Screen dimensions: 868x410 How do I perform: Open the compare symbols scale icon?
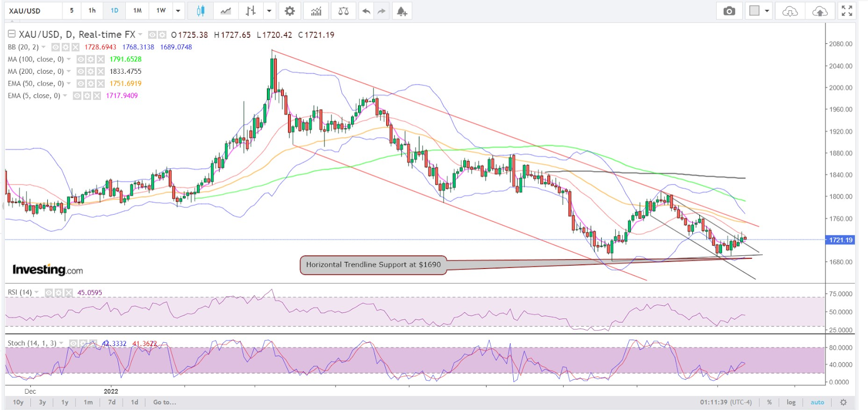[343, 11]
